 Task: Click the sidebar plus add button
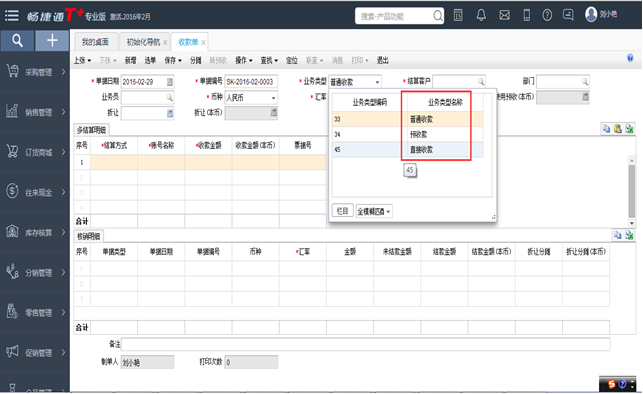tap(52, 41)
